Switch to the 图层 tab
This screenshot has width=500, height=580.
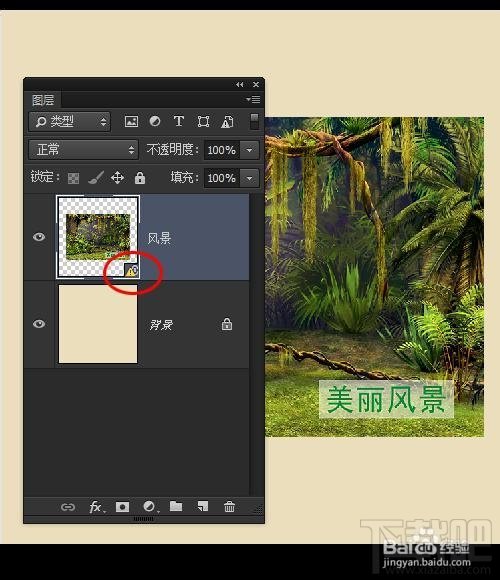[43, 100]
